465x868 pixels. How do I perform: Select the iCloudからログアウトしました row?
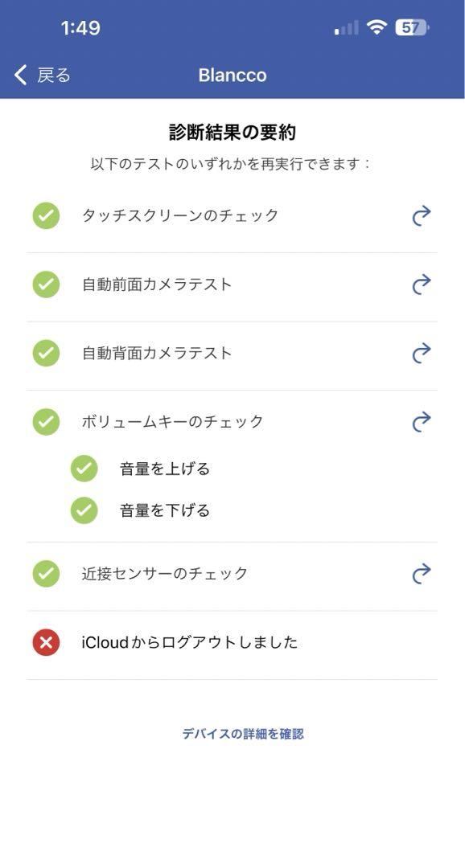[x=232, y=642]
